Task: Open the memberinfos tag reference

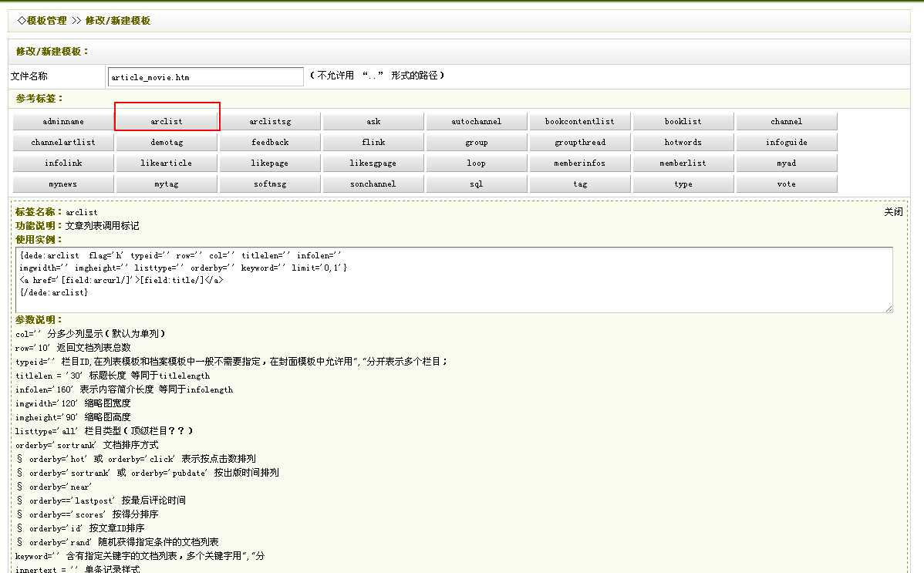Action: (x=580, y=163)
